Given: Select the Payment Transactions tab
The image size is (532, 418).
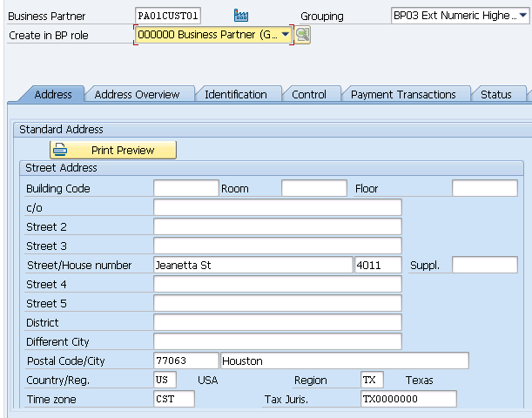Looking at the screenshot, I should pyautogui.click(x=403, y=94).
